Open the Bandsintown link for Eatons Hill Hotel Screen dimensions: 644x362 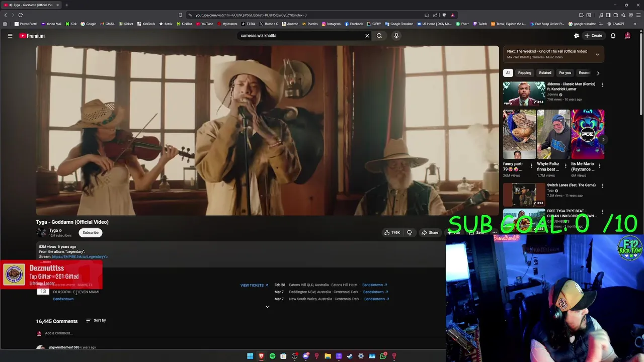pyautogui.click(x=374, y=285)
